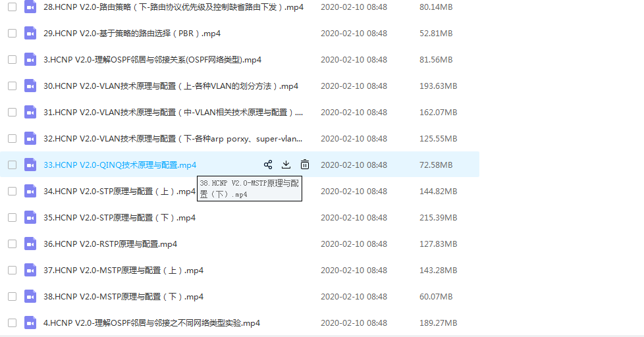Image resolution: width=644 pixels, height=337 pixels.
Task: Open 31.HCNP VLAN技术原理与配置（中）file
Action: (x=173, y=113)
